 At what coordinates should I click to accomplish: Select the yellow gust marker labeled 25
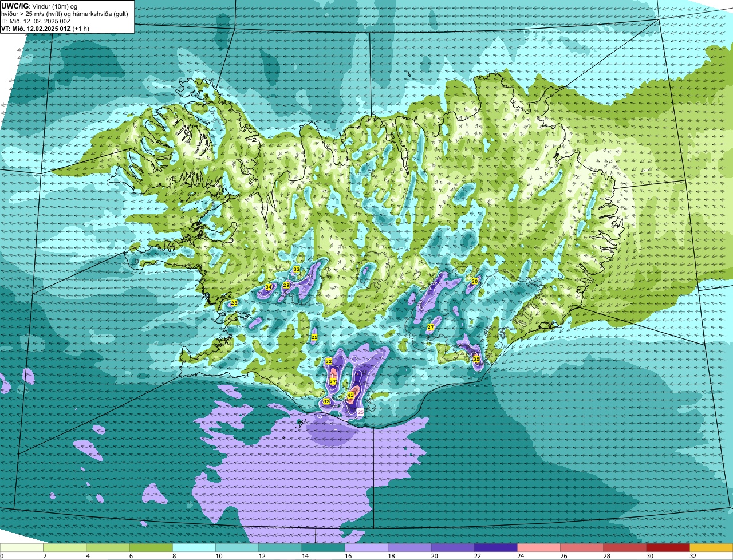click(314, 337)
